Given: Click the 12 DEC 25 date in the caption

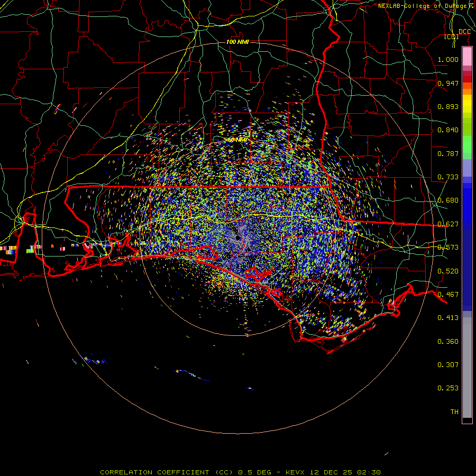Looking at the screenshot, I should pos(331,472).
